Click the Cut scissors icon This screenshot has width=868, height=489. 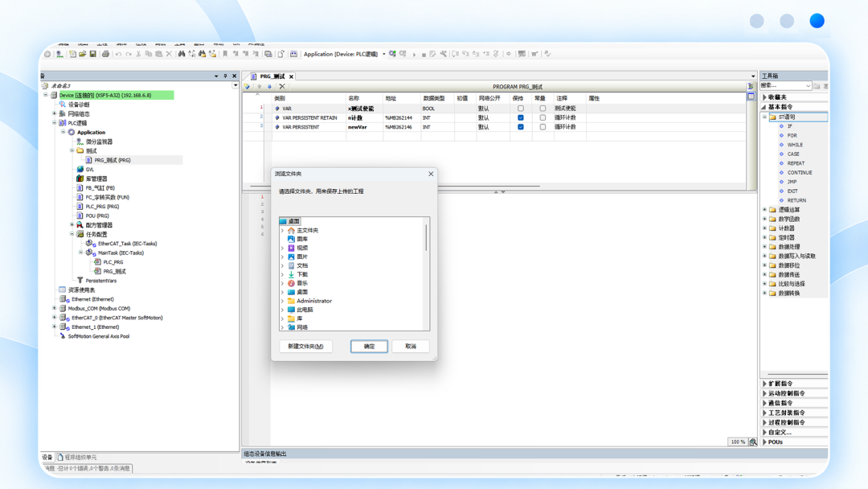138,54
